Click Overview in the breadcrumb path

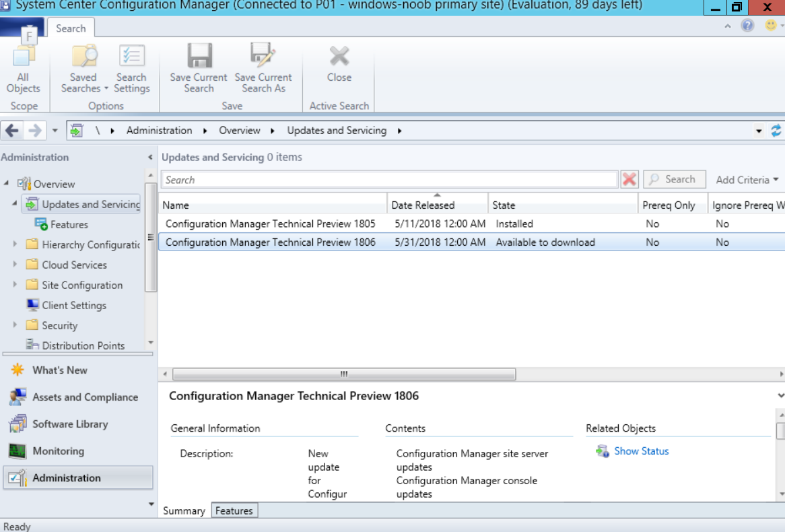pos(239,131)
